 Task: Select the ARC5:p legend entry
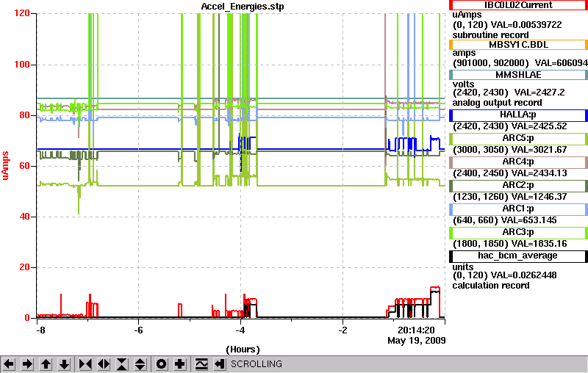coord(518,139)
